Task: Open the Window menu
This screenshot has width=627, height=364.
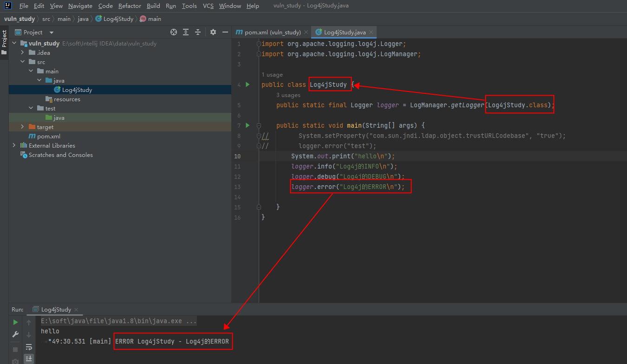Action: click(230, 6)
